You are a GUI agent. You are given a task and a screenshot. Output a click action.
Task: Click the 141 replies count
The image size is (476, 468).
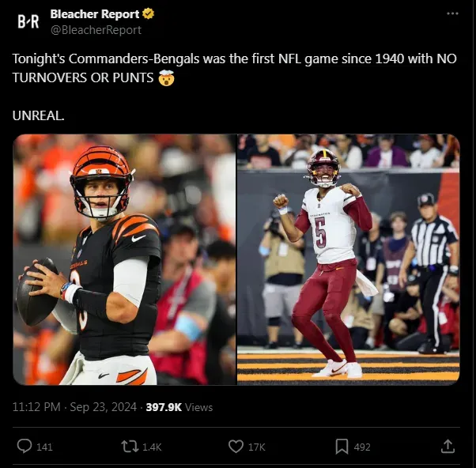tap(44, 447)
